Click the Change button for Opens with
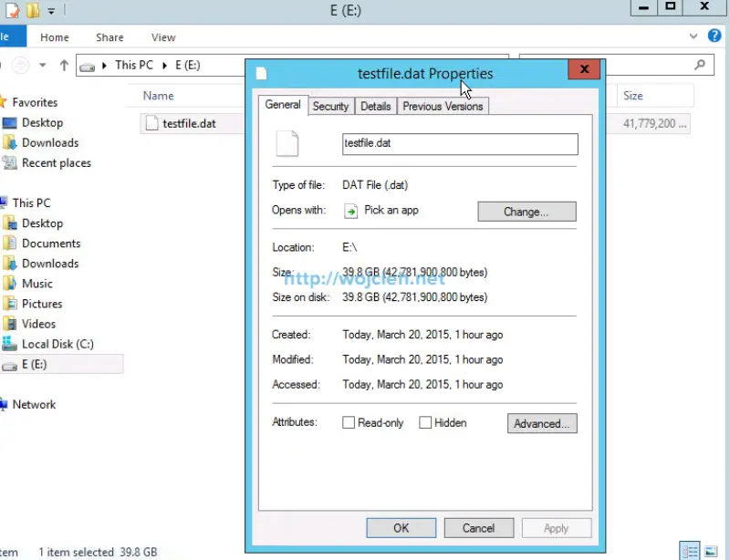 coord(527,211)
